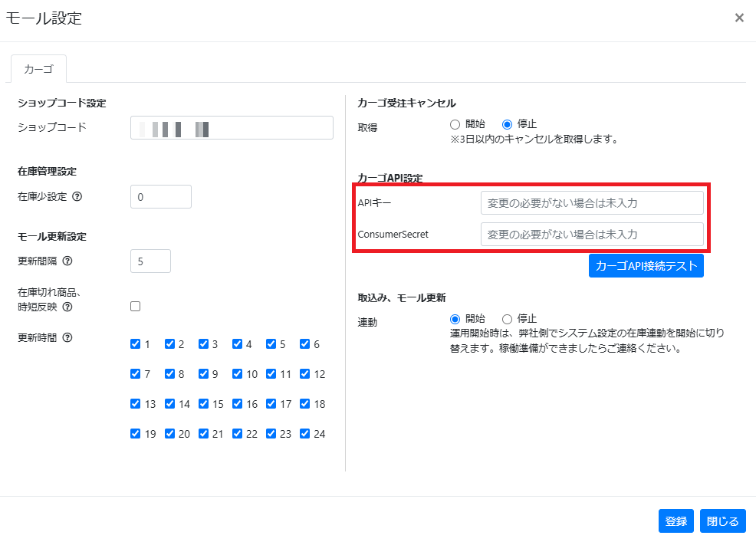Click the APIキー input field
The height and width of the screenshot is (542, 756).
coord(592,203)
